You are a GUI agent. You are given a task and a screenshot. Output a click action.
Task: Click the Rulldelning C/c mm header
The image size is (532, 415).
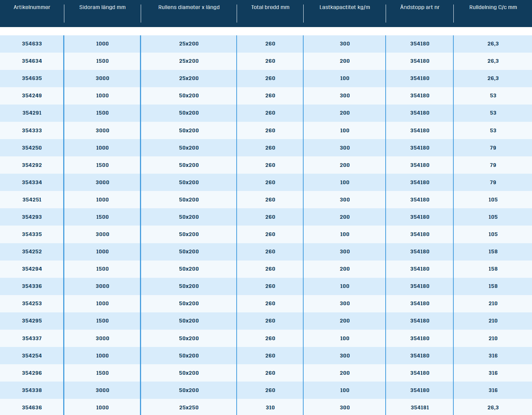(493, 8)
